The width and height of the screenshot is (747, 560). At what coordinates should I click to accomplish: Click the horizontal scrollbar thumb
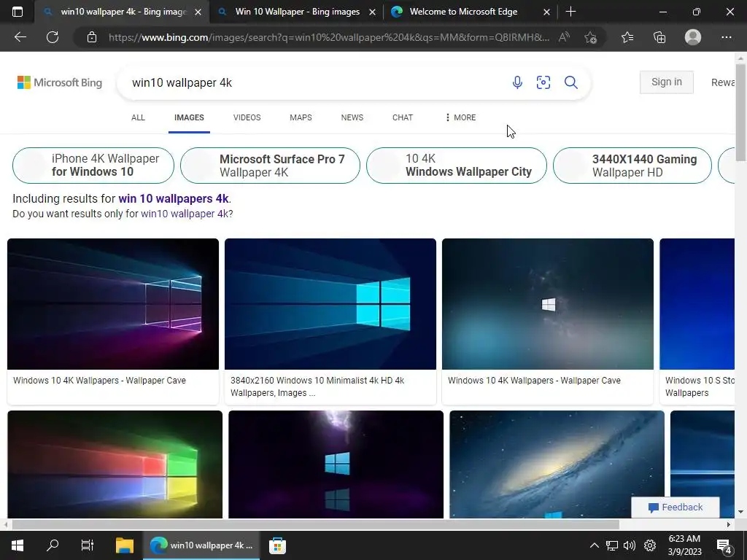(315, 525)
